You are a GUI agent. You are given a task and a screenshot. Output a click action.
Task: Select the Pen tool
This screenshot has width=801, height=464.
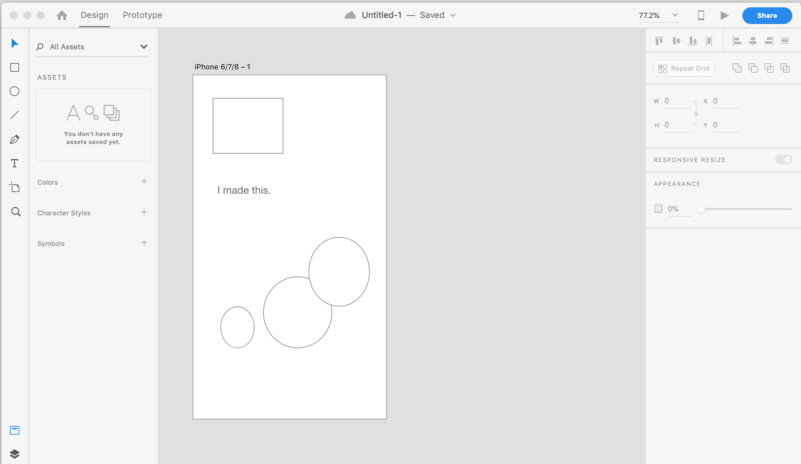(15, 140)
